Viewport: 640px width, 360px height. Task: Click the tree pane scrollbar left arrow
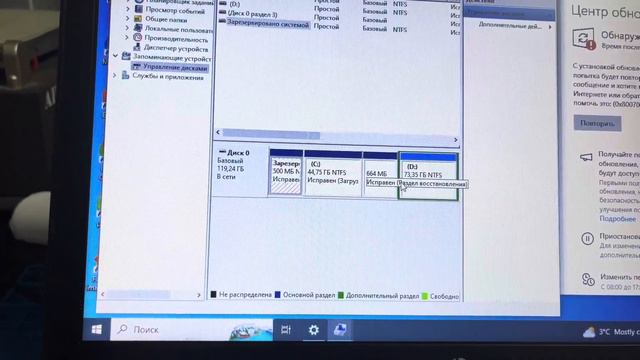pyautogui.click(x=102, y=293)
